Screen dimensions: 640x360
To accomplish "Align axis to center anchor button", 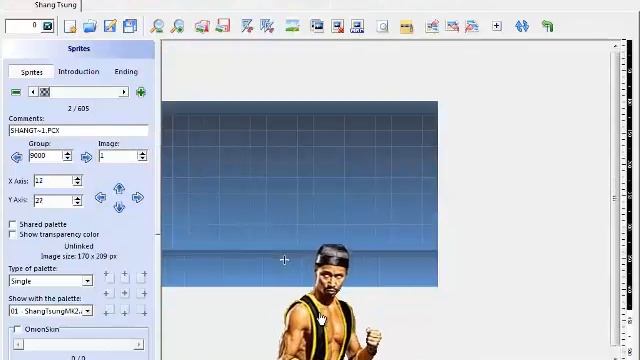I will click(x=124, y=293).
